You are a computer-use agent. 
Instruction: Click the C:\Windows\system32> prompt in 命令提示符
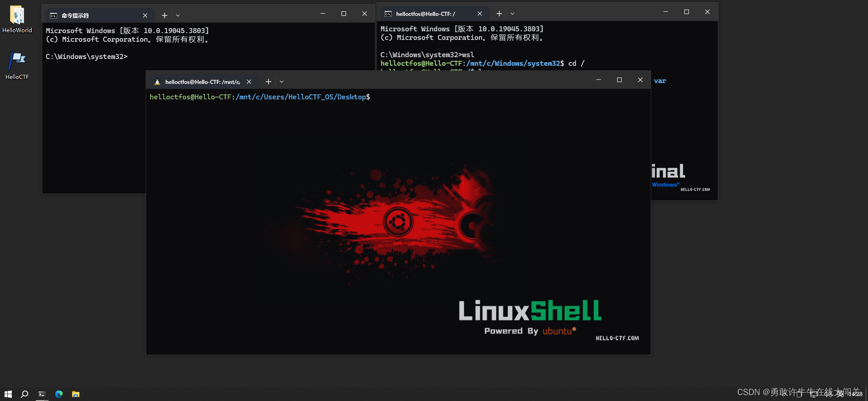click(x=87, y=57)
